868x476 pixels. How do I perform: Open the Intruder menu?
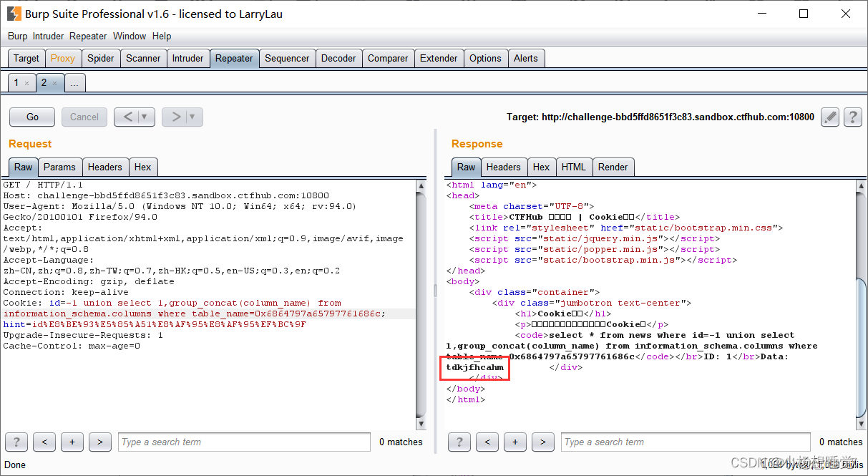(48, 36)
